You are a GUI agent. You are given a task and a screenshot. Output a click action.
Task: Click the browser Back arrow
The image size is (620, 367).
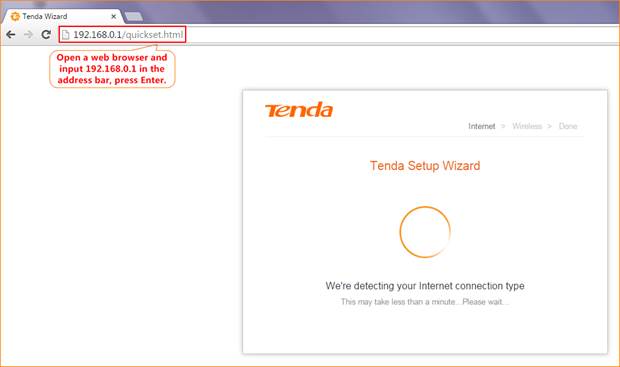pos(11,35)
